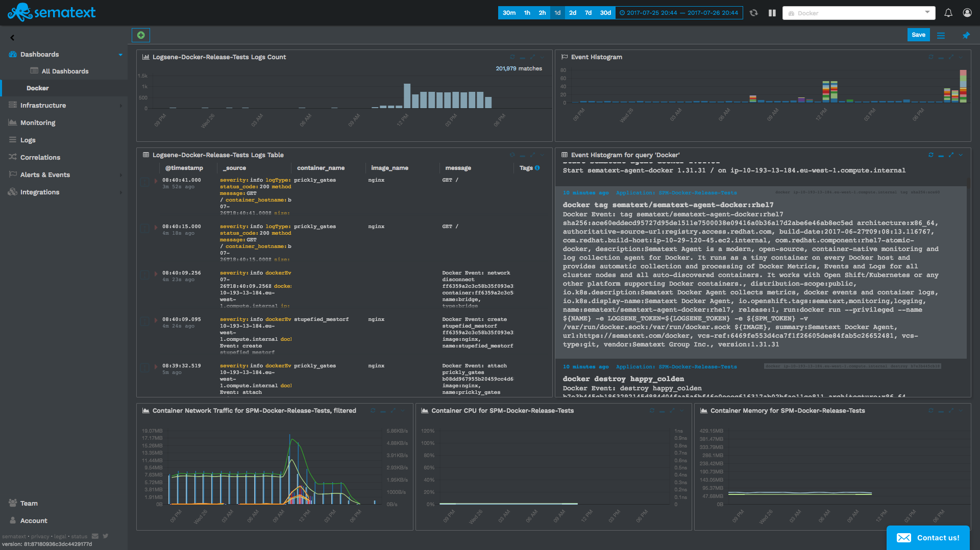The image size is (980, 550).
Task: Sort Logs Table by @timestamp column
Action: click(184, 168)
